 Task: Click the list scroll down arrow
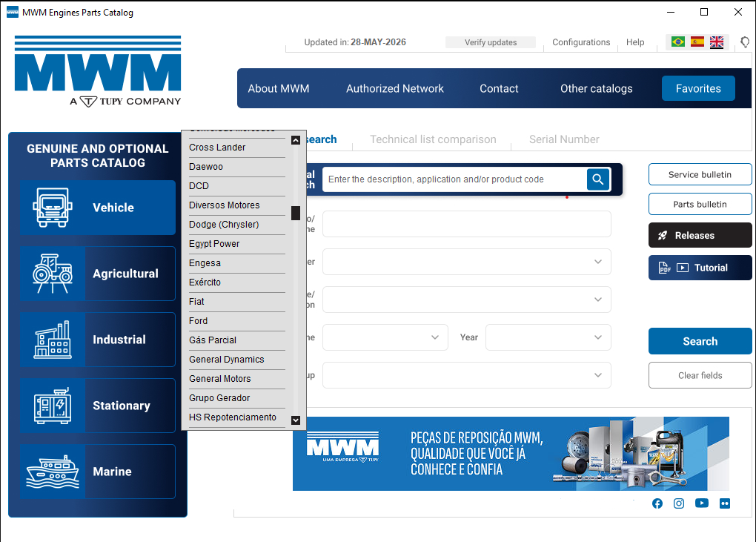click(x=296, y=420)
